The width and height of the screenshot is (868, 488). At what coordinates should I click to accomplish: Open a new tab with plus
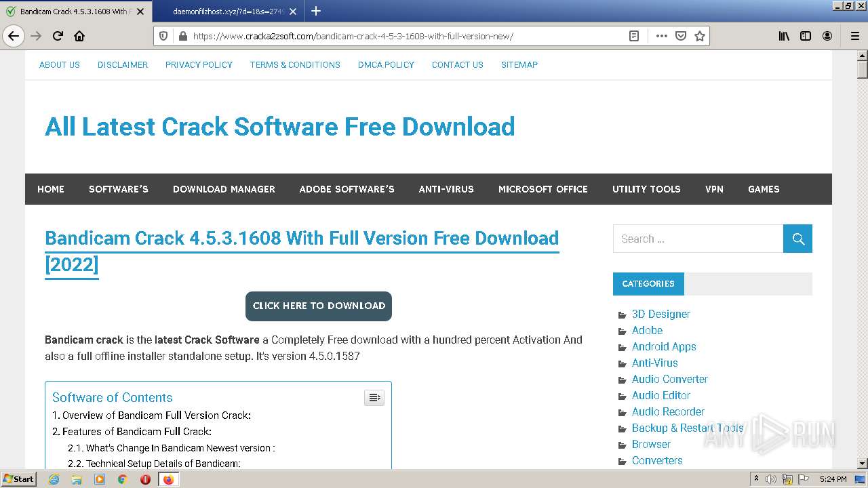[x=316, y=11]
